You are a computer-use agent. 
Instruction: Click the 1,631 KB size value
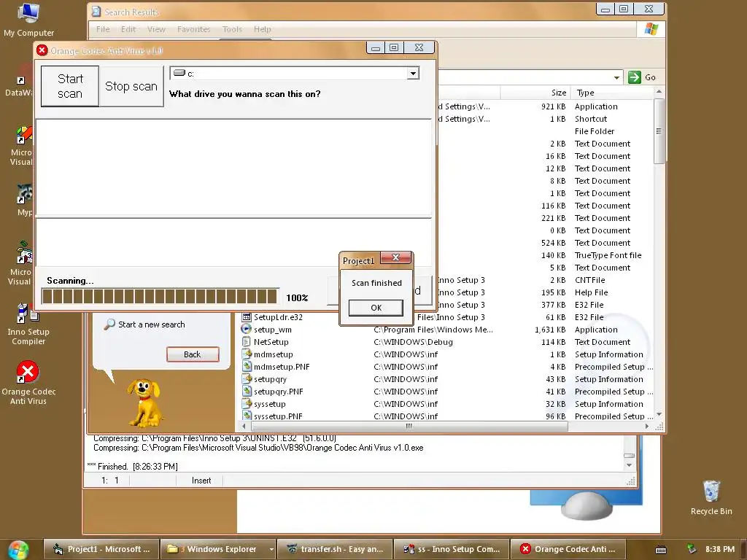[550, 330]
